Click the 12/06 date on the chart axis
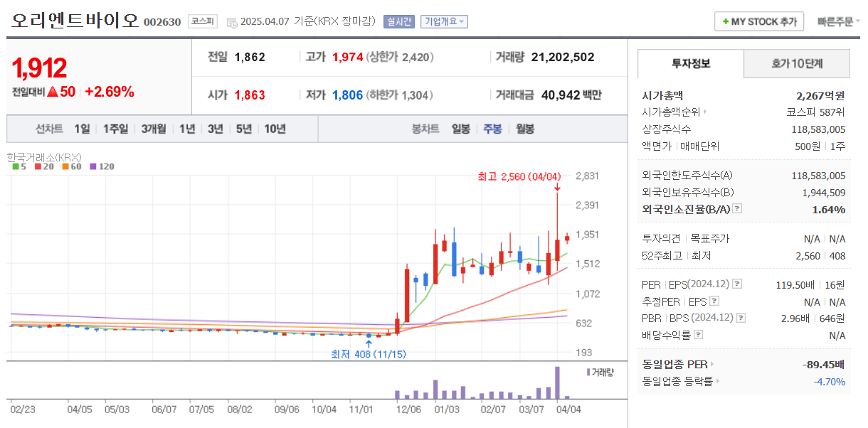 click(x=409, y=410)
